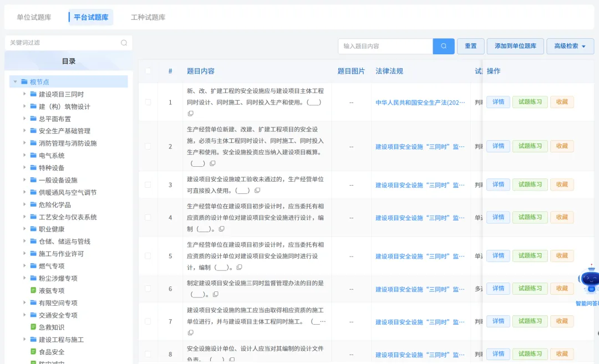Screen dimensions: 599x364
Task: Check the box for question 8
Action: pos(148,355)
